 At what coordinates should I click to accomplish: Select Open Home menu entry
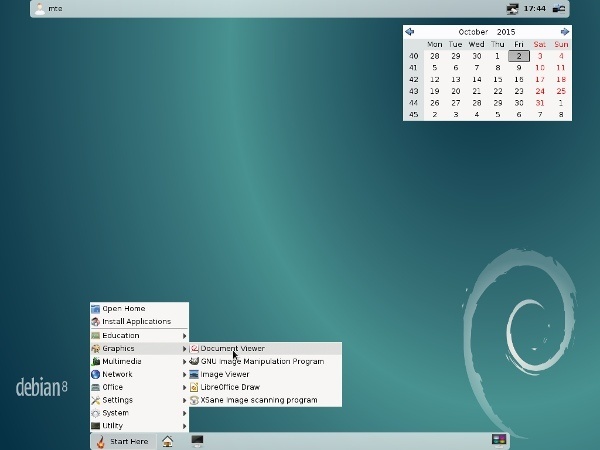(139, 309)
